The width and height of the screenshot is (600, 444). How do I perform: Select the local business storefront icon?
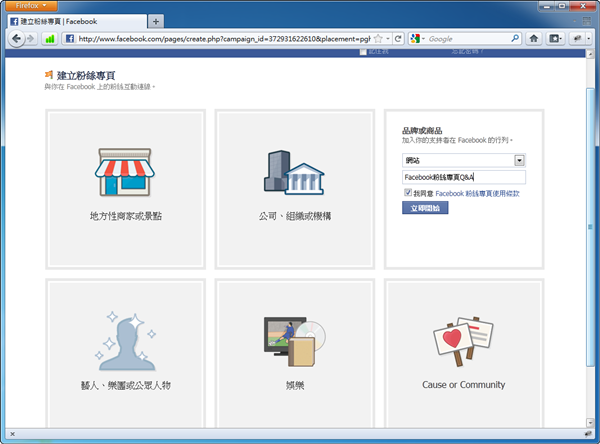[x=125, y=172]
